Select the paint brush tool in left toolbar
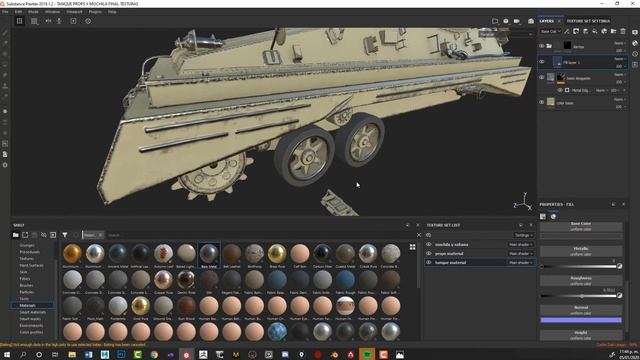Screen dimensions: 640x360 5,32
